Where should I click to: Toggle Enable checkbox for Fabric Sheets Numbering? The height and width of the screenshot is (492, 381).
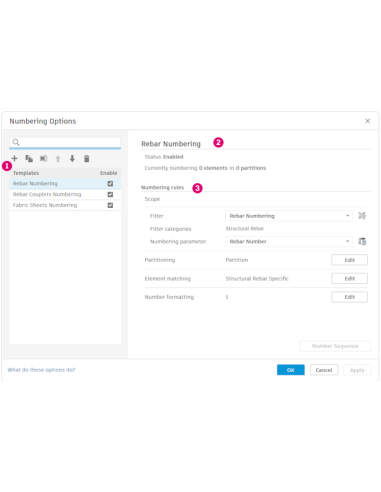coord(110,205)
